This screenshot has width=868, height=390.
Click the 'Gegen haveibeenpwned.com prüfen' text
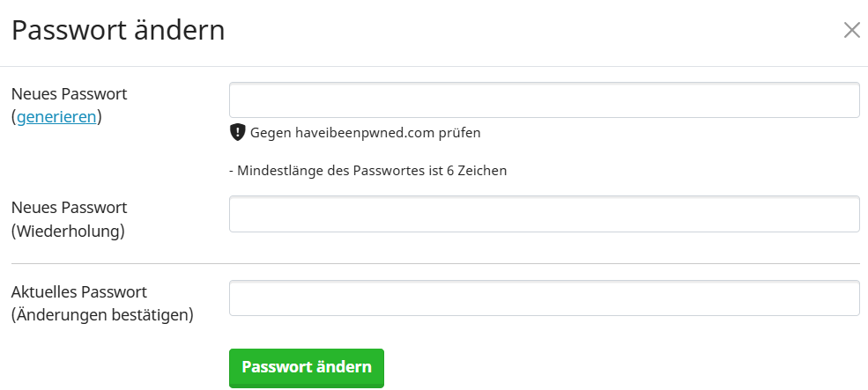pyautogui.click(x=366, y=133)
